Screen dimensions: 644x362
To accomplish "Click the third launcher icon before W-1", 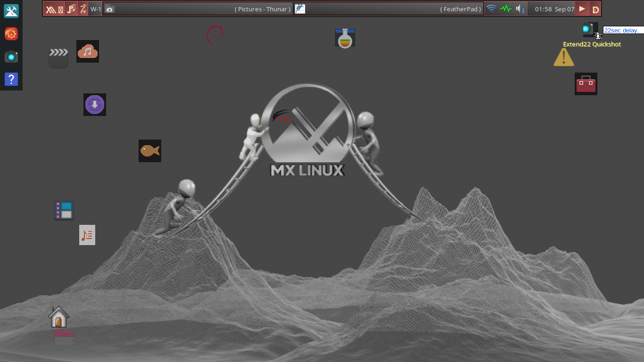I will pyautogui.click(x=83, y=9).
